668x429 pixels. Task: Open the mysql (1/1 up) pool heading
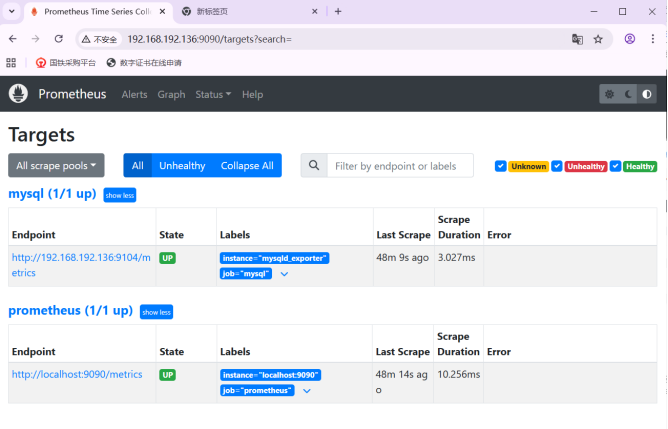click(52, 194)
